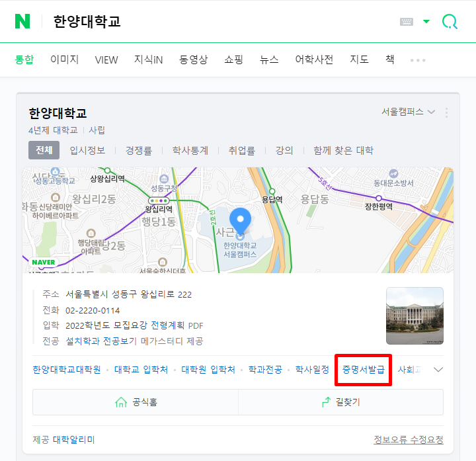The image size is (476, 461).
Task: Open the university building photo thumbnail
Action: [415, 316]
